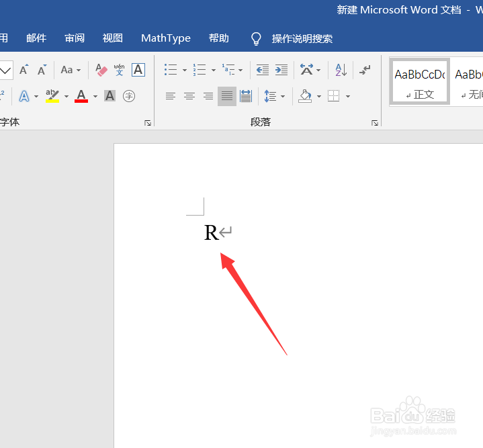
Task: Align text right
Action: coord(208,96)
